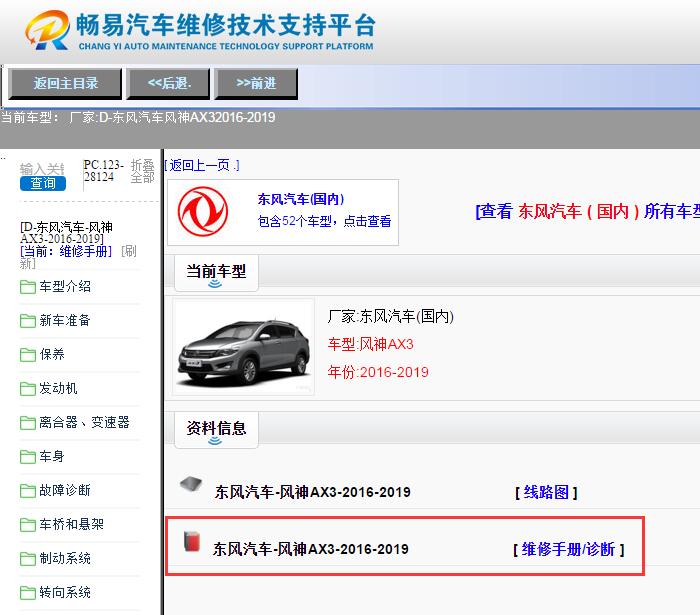
Task: Open the 维修手册/诊断 link
Action: [x=568, y=549]
